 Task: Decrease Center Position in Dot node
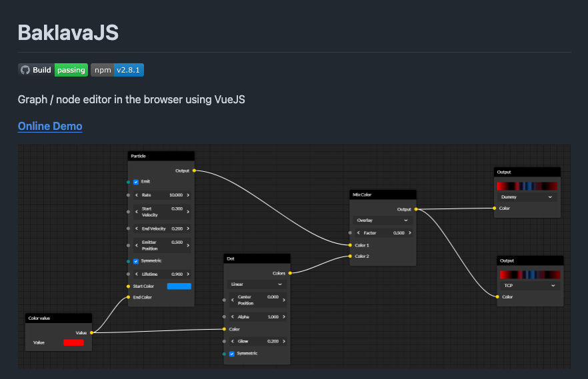click(233, 300)
